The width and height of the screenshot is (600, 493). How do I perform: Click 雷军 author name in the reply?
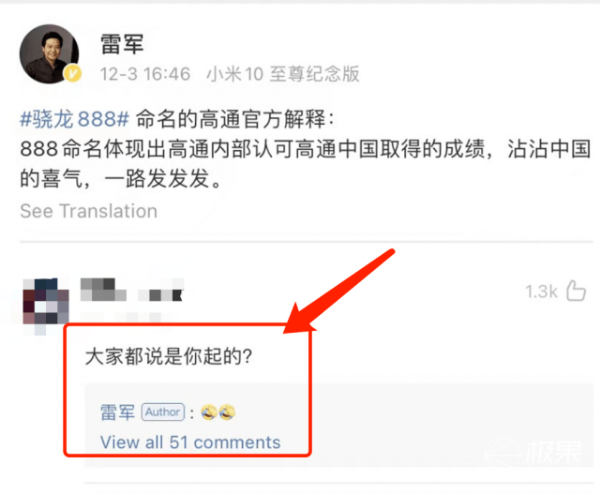coord(117,412)
